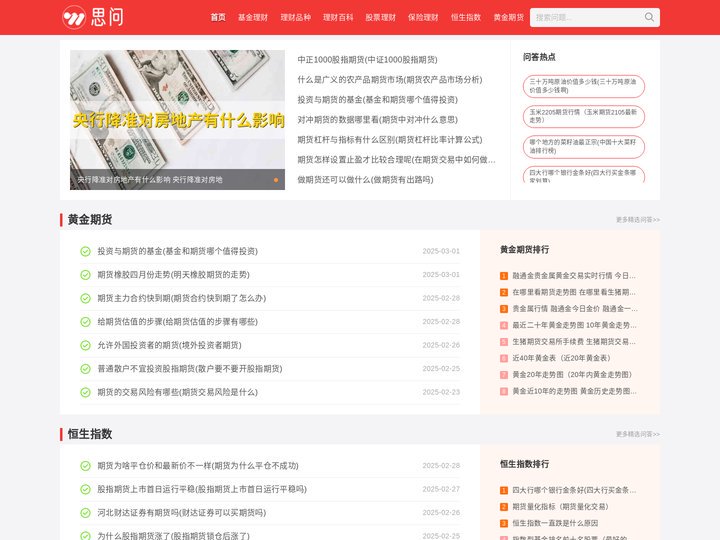This screenshot has height=540, width=720.
Task: Click 投资与期货的基金 in top headline list
Action: [377, 100]
